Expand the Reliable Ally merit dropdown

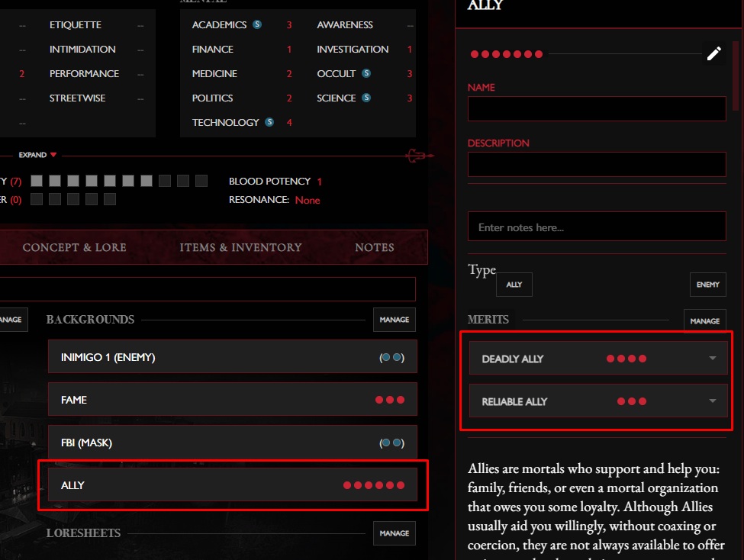712,401
